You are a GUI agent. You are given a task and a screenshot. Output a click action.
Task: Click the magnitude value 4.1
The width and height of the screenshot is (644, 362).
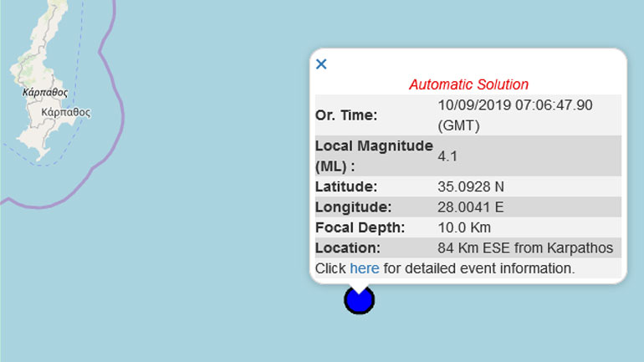click(x=447, y=156)
